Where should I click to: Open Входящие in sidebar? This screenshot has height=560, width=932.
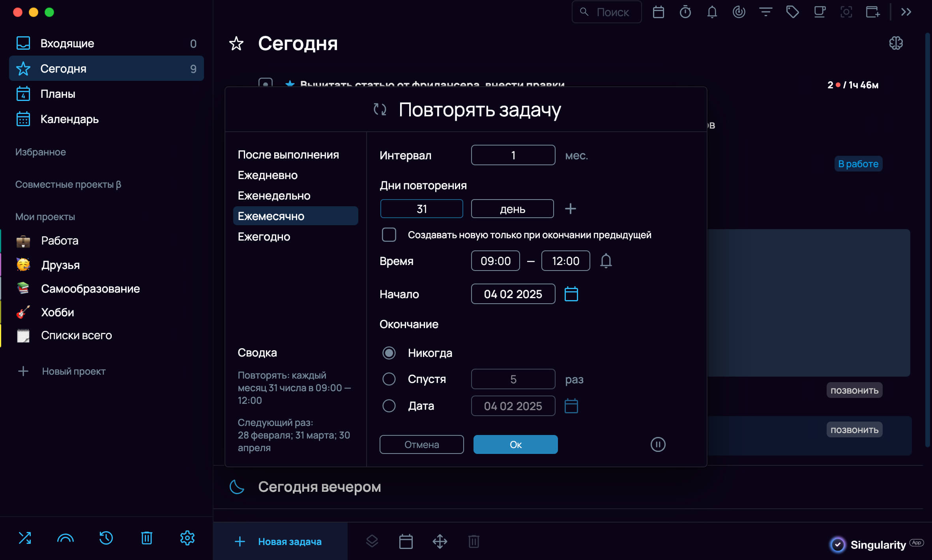pos(106,43)
